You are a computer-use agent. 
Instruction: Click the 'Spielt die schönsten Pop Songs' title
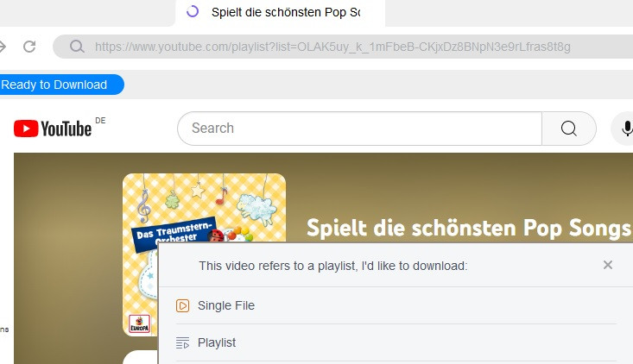click(469, 229)
